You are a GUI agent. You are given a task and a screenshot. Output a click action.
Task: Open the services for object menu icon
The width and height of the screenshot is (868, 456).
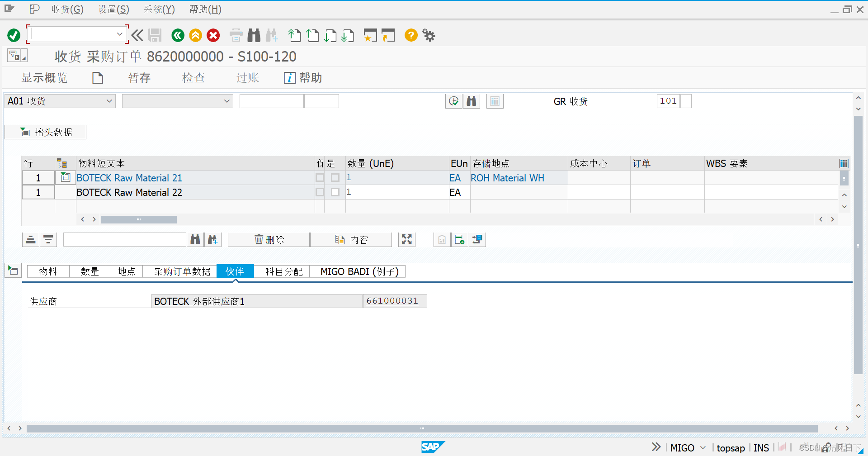(x=17, y=56)
